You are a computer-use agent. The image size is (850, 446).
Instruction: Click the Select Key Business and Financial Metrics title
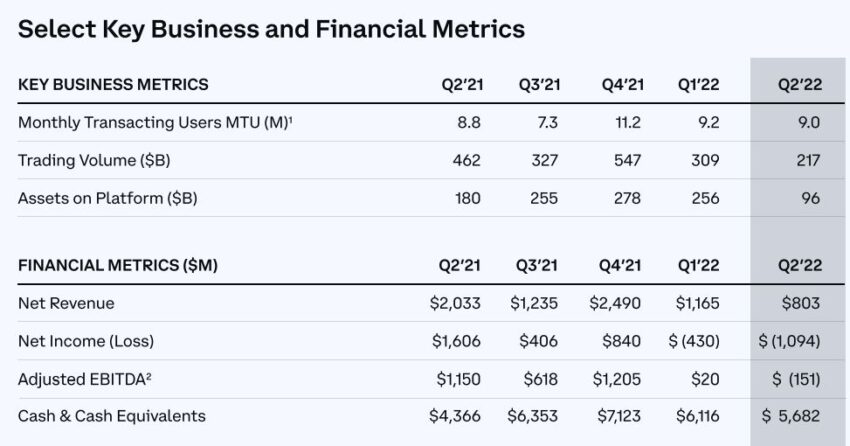coord(271,29)
